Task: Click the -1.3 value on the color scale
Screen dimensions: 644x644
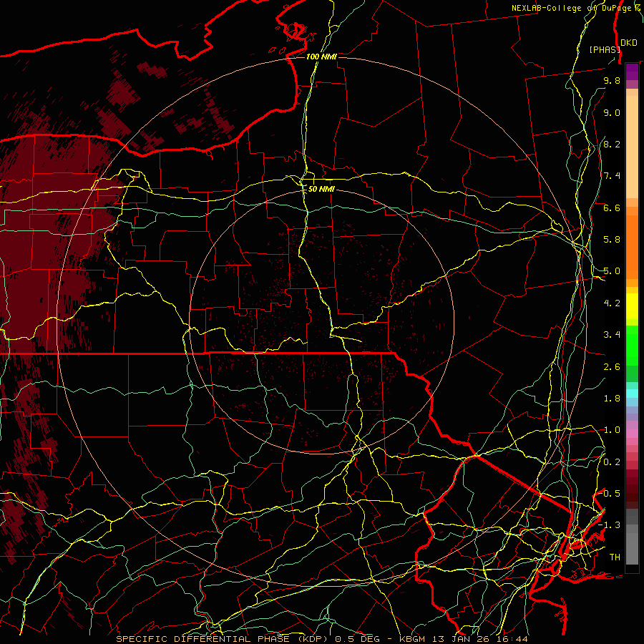Action: coord(610,525)
